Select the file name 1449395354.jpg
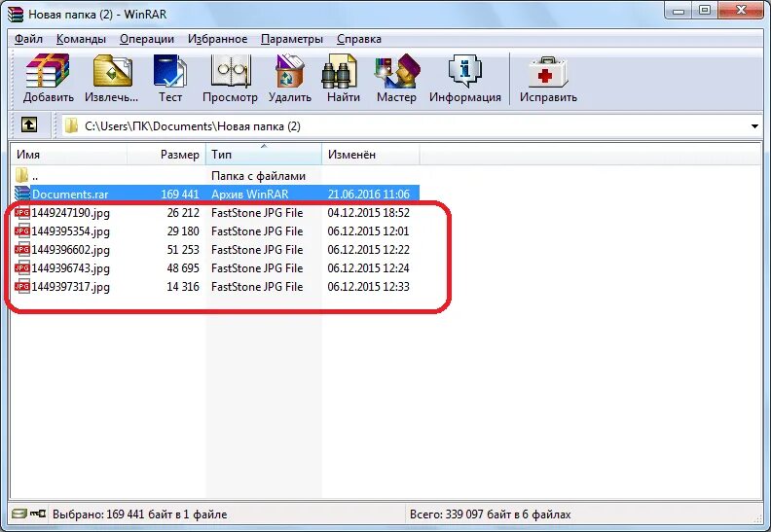 (x=70, y=231)
